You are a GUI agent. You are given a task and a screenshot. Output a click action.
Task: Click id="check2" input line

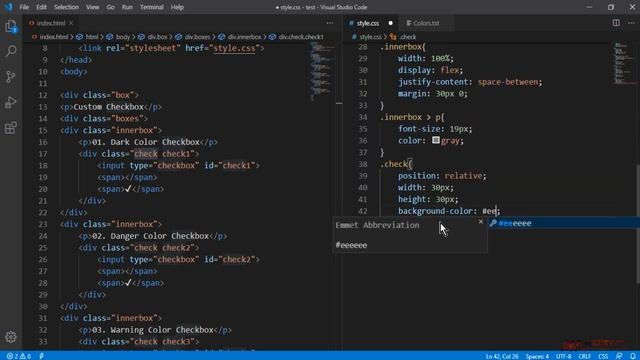pos(178,260)
